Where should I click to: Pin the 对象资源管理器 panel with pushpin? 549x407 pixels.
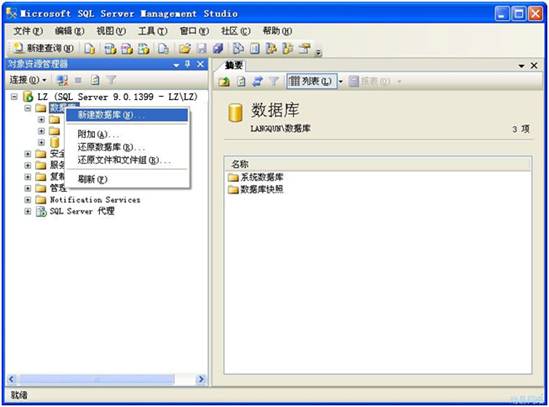tap(188, 64)
